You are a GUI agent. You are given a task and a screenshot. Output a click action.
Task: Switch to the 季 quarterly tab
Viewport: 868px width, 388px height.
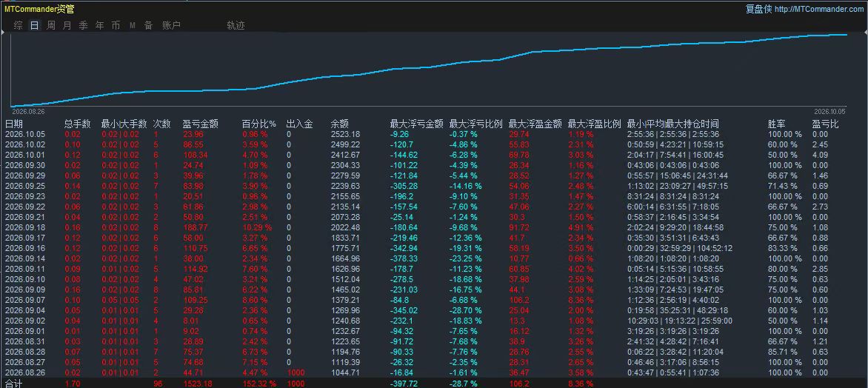tap(84, 25)
